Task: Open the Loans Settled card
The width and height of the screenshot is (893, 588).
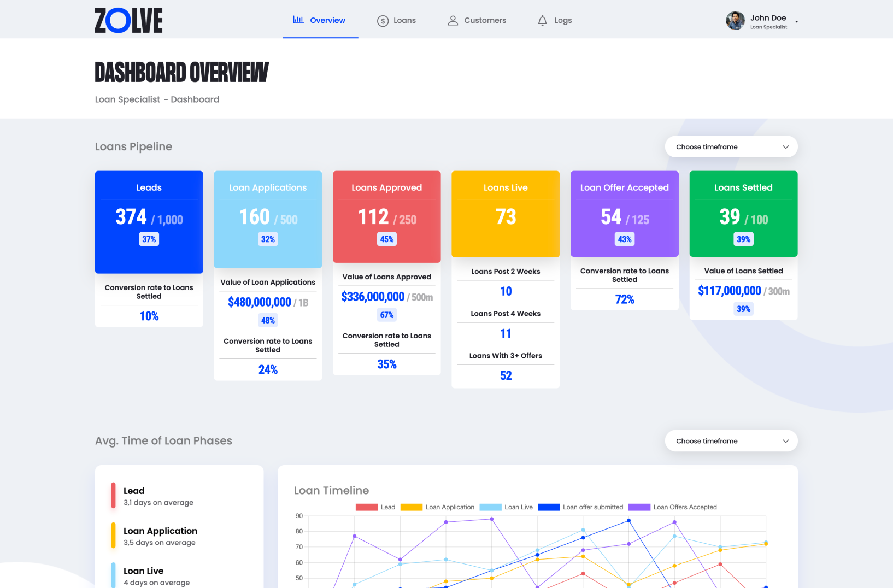Action: coord(743,214)
